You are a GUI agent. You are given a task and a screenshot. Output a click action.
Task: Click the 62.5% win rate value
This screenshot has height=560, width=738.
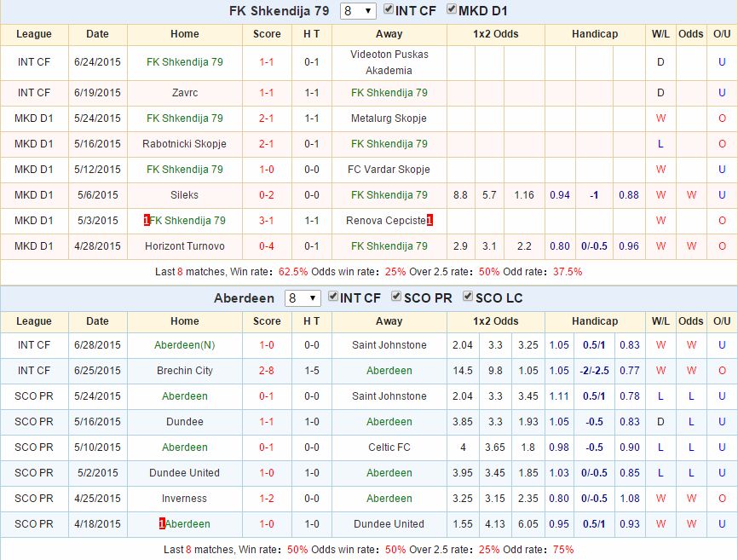(x=293, y=272)
